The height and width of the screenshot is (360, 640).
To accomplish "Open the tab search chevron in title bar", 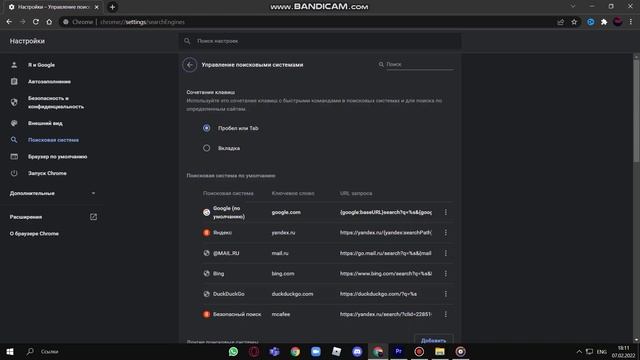I will (573, 7).
